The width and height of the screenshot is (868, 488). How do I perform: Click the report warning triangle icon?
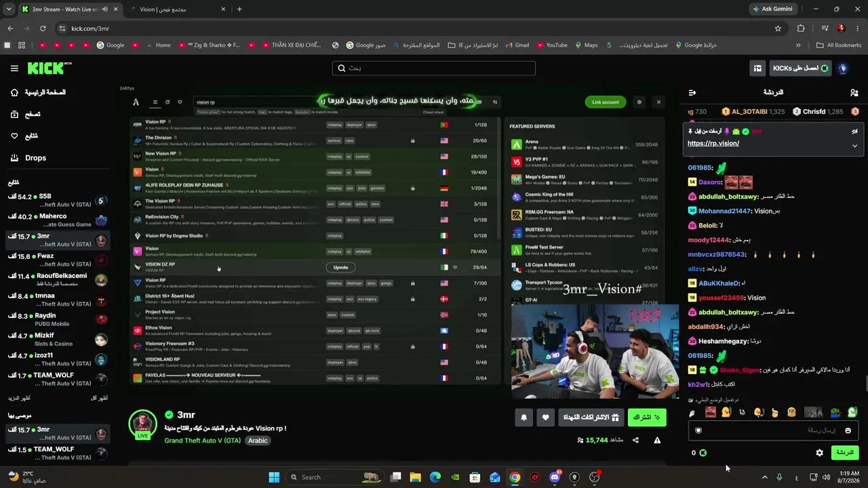point(657,440)
